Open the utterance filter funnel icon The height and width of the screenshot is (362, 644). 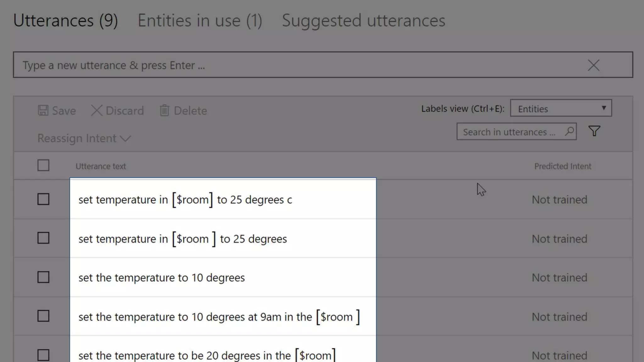(594, 131)
